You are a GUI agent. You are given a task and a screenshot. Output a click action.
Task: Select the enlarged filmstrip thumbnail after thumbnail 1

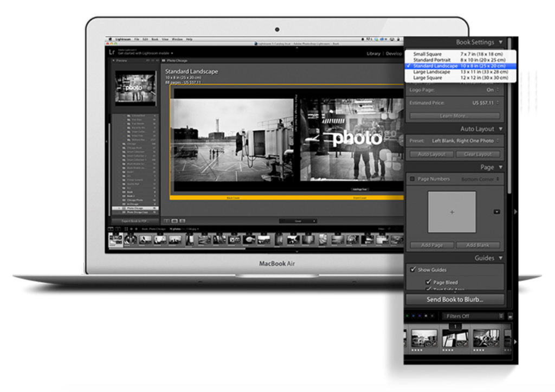[x=486, y=338]
